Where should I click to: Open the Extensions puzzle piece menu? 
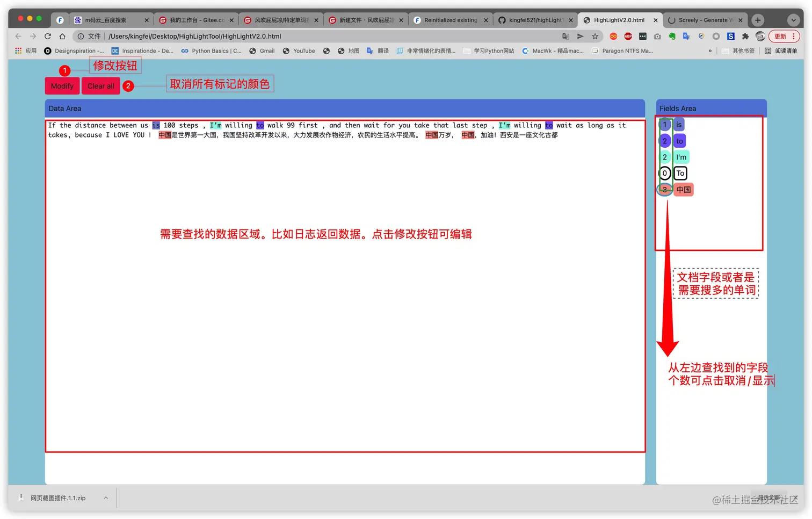745,36
